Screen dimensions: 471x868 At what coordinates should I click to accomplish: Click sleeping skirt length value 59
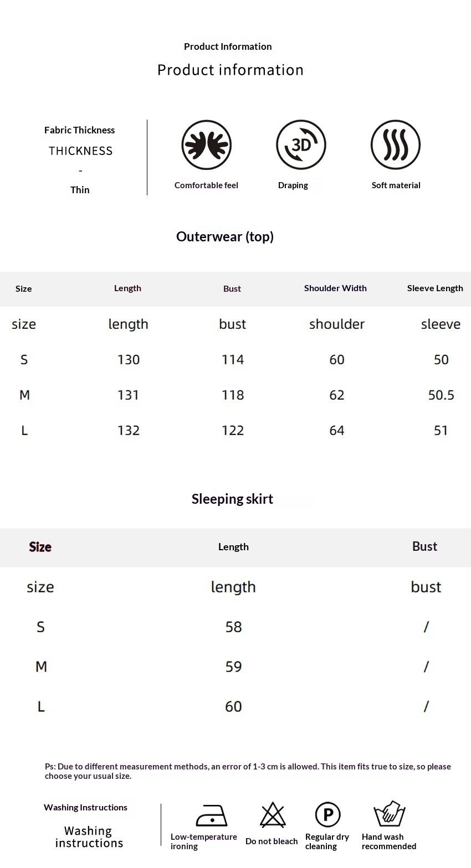click(233, 667)
